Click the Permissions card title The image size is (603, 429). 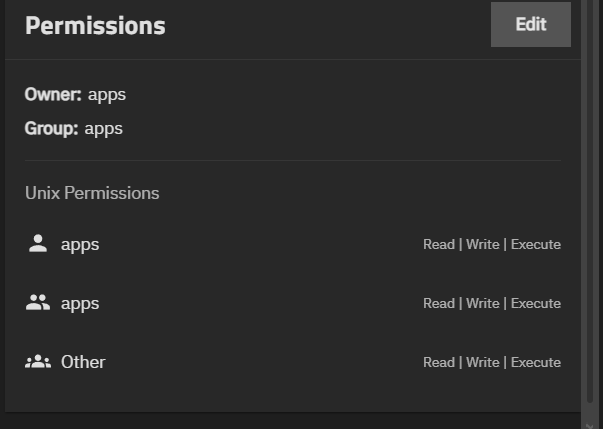tap(95, 26)
